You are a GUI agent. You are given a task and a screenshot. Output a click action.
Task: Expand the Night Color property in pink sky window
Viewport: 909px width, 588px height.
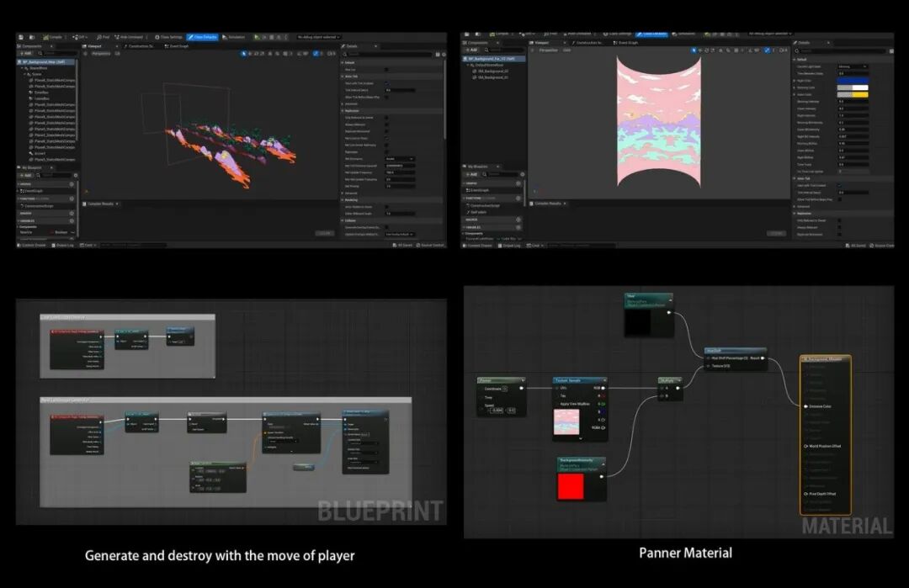(795, 81)
